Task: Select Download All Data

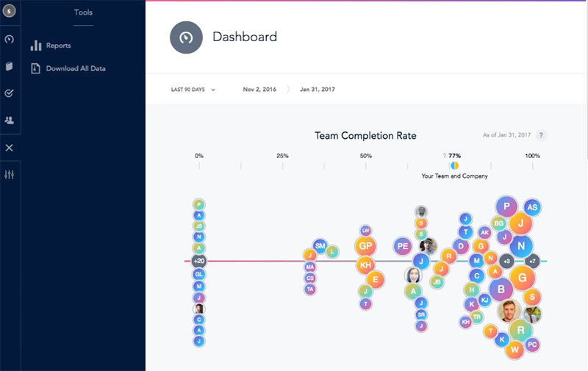Action: coord(76,68)
